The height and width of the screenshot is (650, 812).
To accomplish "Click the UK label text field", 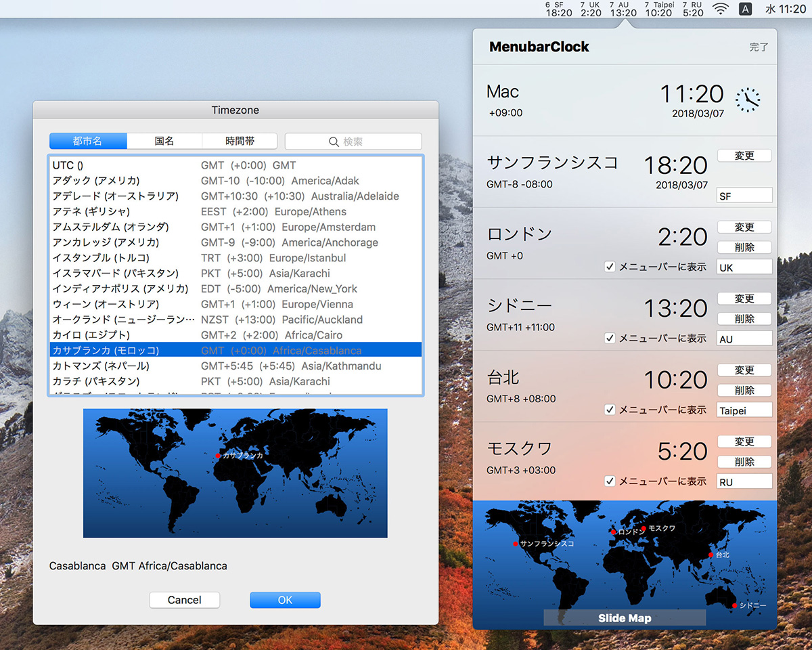I will point(744,267).
